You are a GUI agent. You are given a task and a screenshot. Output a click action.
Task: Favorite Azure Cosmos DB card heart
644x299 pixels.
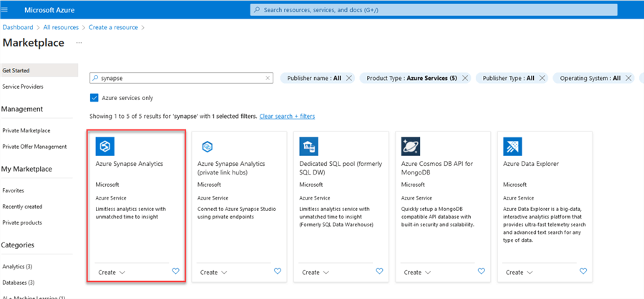pyautogui.click(x=482, y=271)
